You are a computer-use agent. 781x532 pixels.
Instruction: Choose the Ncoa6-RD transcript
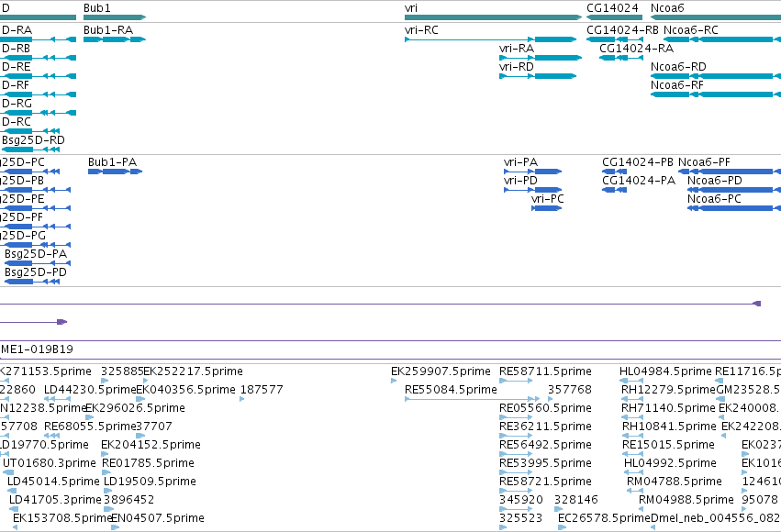click(x=716, y=76)
